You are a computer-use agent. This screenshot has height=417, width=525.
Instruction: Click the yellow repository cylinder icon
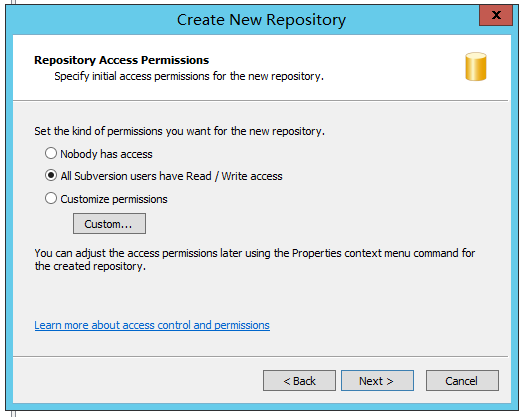tap(476, 66)
